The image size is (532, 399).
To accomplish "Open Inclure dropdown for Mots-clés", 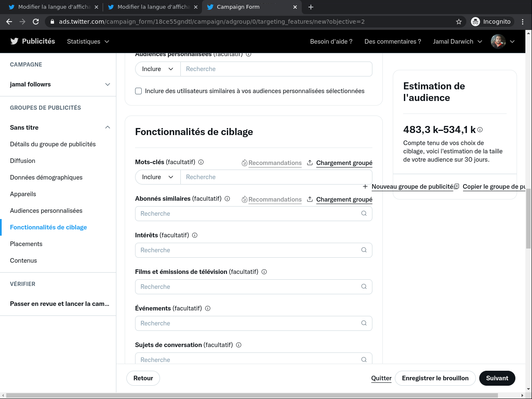I will 158,177.
